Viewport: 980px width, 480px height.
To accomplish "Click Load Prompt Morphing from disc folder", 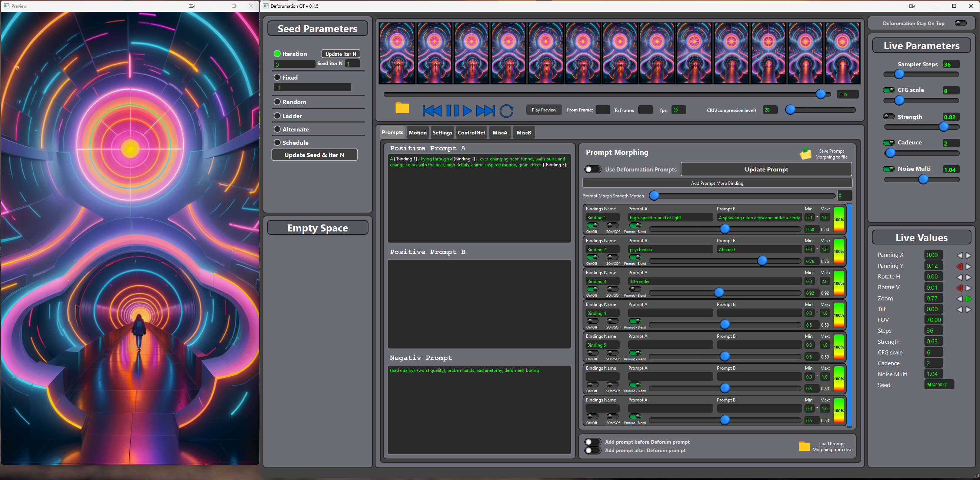I will point(804,446).
